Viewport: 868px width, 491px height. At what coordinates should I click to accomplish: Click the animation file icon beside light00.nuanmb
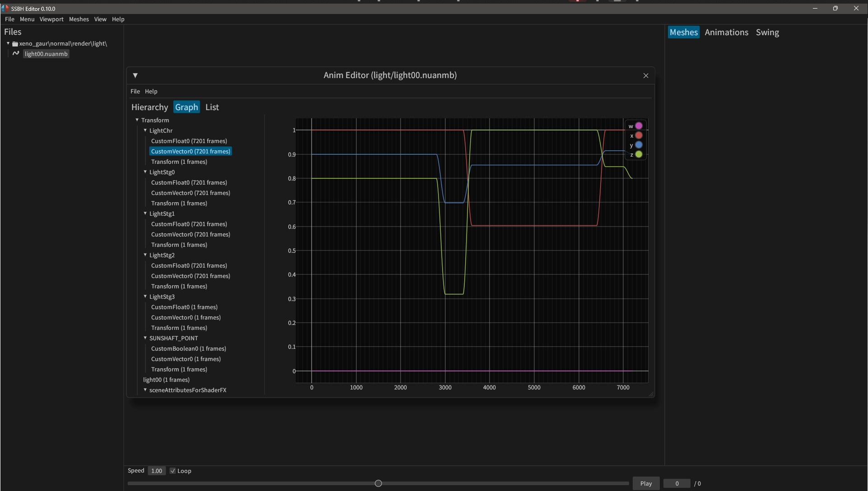coord(16,54)
